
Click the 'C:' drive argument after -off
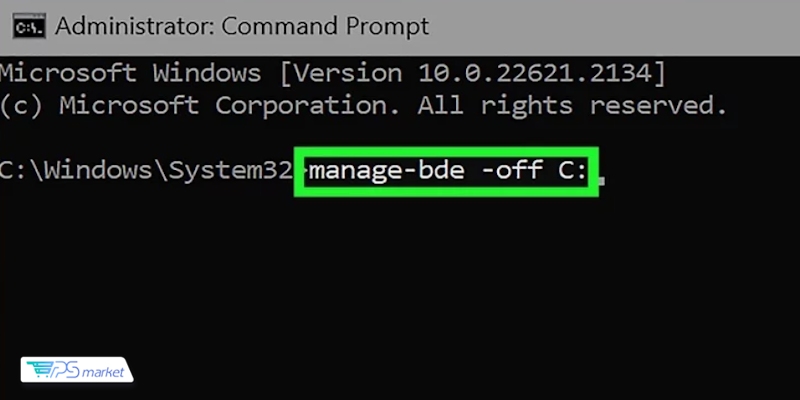[570, 170]
